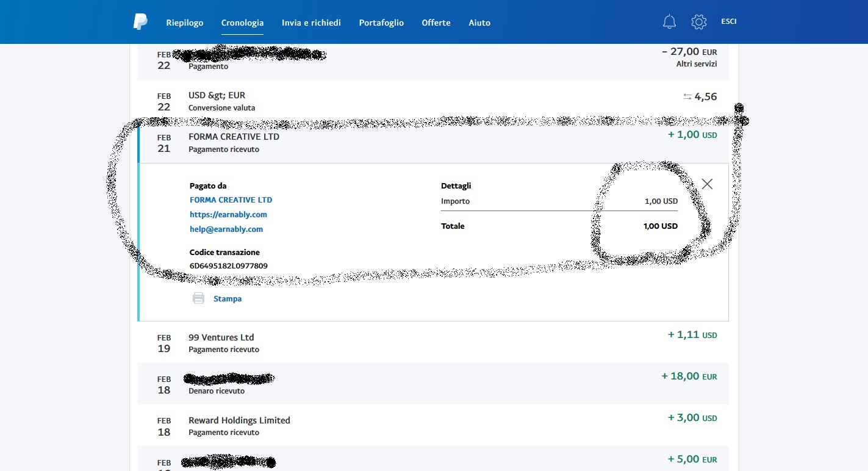The width and height of the screenshot is (868, 471).
Task: Open the https://earnably.com link
Action: (228, 215)
